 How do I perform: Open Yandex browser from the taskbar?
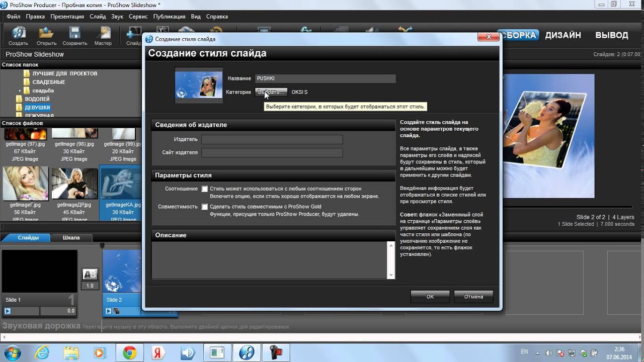click(158, 352)
